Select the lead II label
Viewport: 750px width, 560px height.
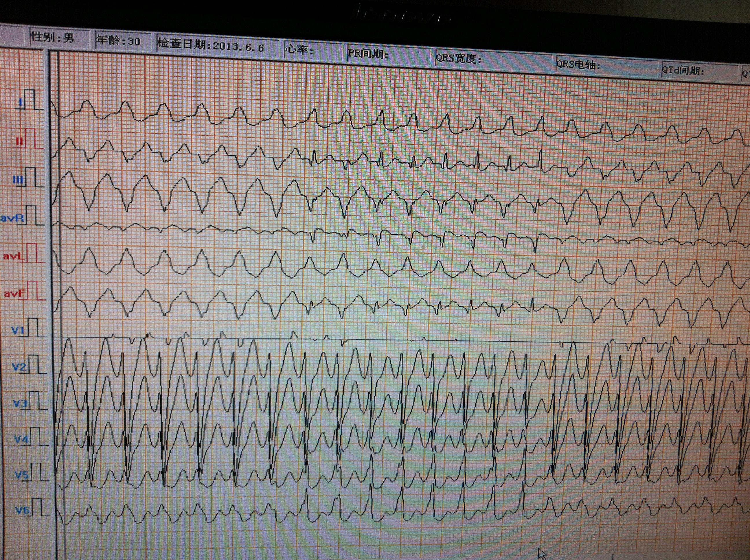click(19, 141)
